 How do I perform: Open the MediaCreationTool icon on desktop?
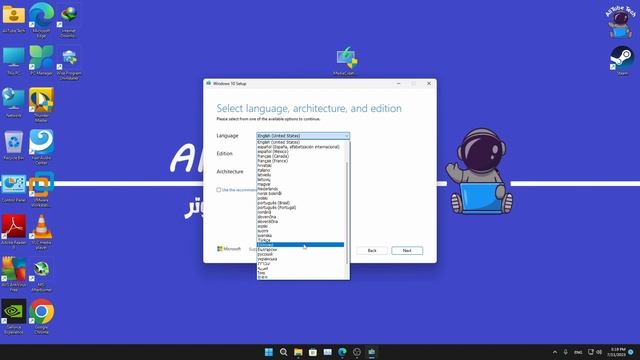tap(346, 61)
